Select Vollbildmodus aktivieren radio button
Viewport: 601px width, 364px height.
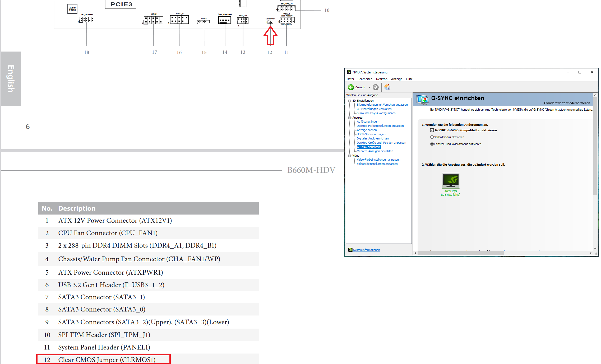(432, 137)
